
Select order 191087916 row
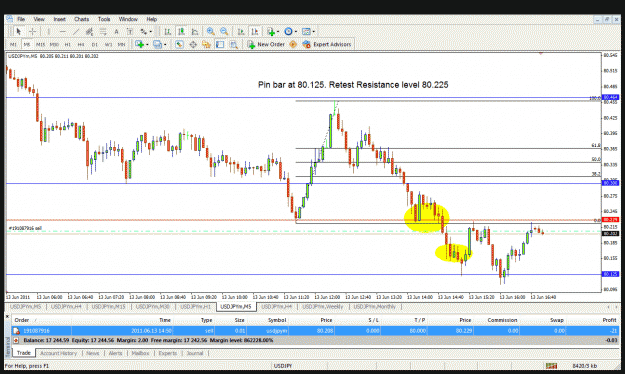(315, 331)
